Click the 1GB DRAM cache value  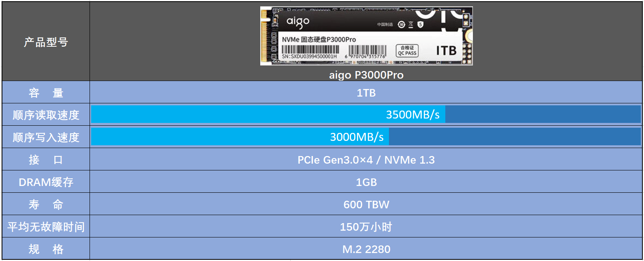(x=366, y=182)
